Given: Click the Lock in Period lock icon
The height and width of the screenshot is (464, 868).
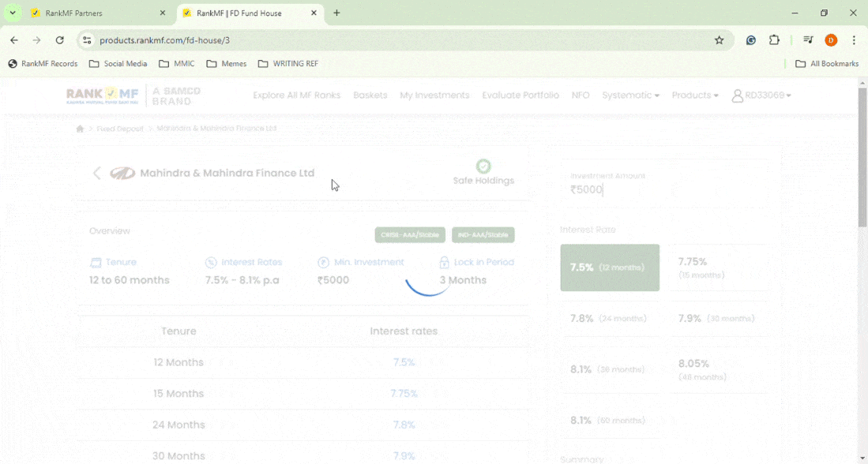Looking at the screenshot, I should click(444, 262).
